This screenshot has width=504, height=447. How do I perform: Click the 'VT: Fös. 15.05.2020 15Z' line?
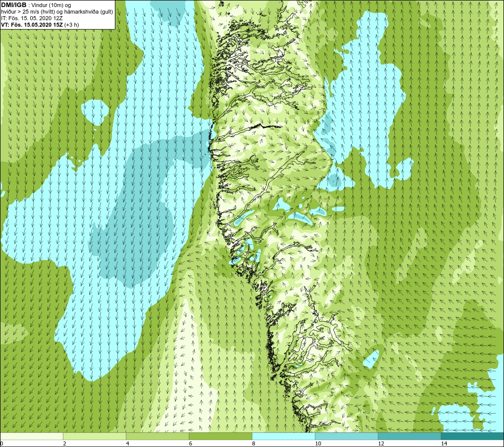click(32, 25)
